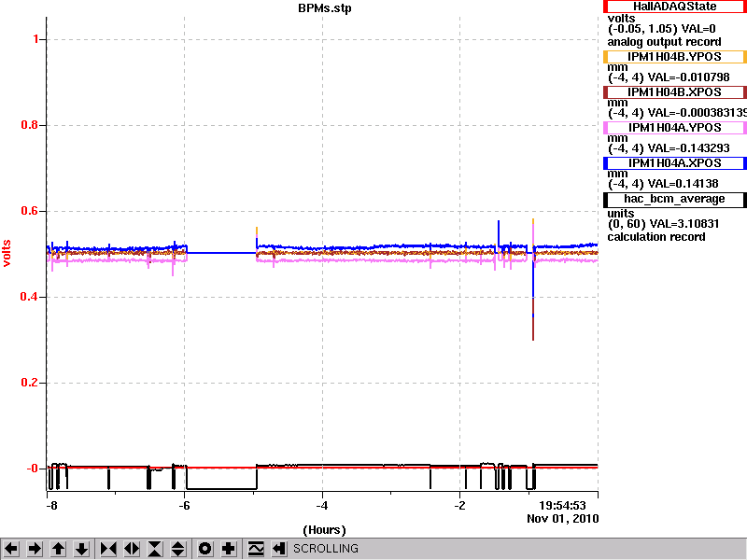Click the horizontal diamond expand-time icon

pyautogui.click(x=132, y=549)
